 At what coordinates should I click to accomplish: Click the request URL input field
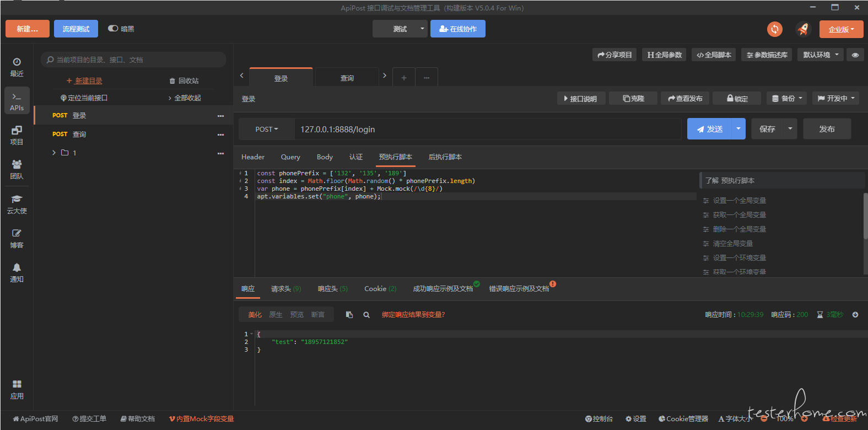(488, 130)
